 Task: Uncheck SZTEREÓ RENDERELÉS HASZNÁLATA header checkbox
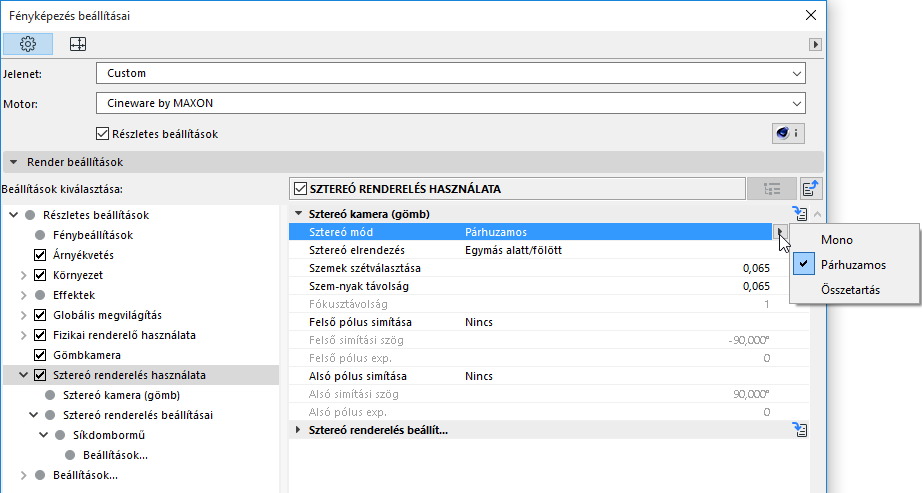300,189
